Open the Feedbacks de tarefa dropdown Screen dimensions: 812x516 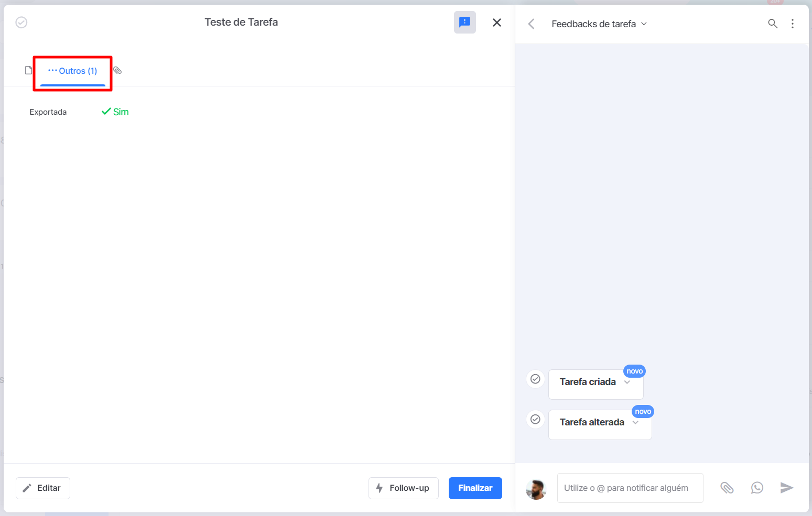point(599,24)
